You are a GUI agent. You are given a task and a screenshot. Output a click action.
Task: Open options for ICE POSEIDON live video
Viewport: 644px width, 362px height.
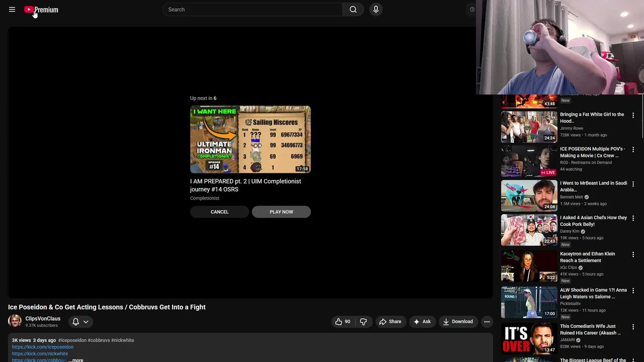[633, 150]
